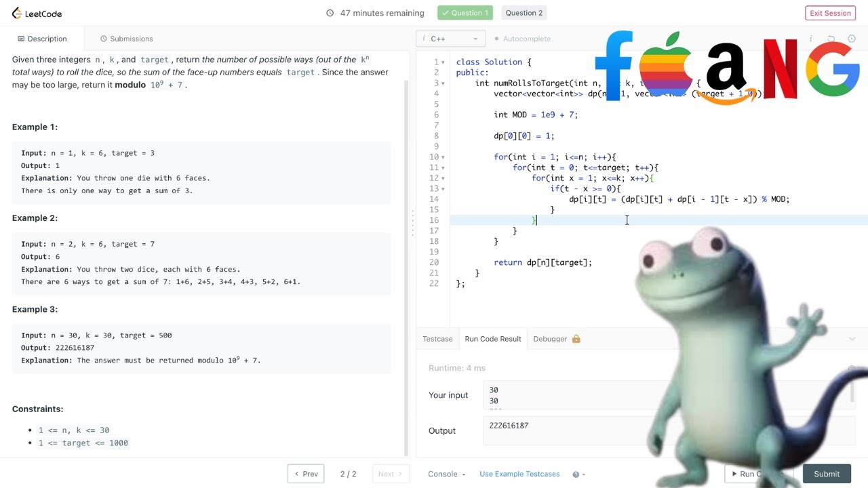Click the Debugger lock icon
The height and width of the screenshot is (488, 868).
pos(576,339)
